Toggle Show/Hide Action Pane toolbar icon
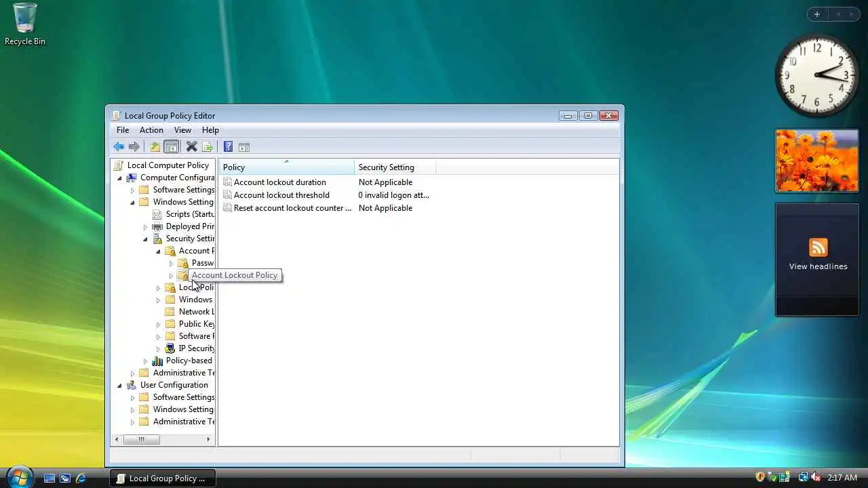This screenshot has width=868, height=488. pos(244,147)
